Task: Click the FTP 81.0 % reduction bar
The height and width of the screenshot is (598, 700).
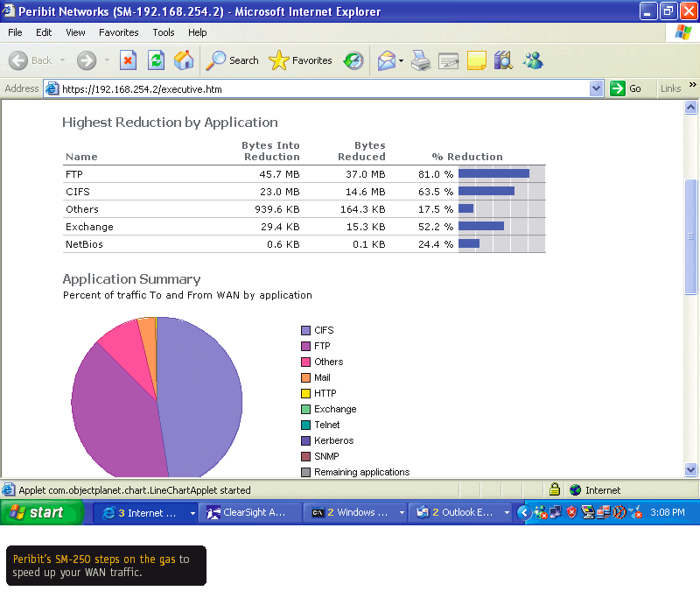Action: 493,173
